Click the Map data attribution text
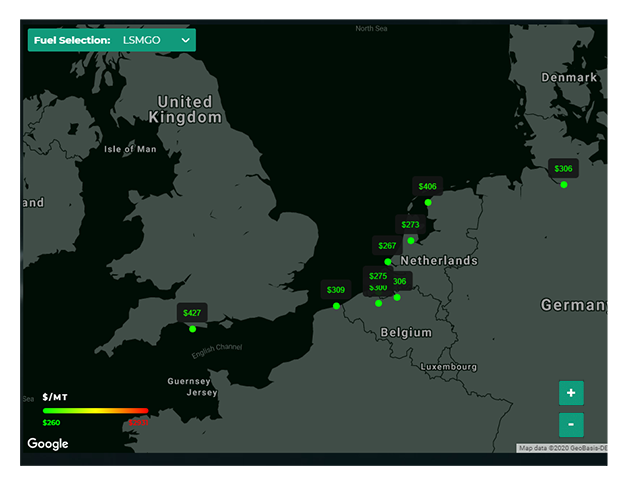Viewport: 620px width, 479px height. click(562, 448)
